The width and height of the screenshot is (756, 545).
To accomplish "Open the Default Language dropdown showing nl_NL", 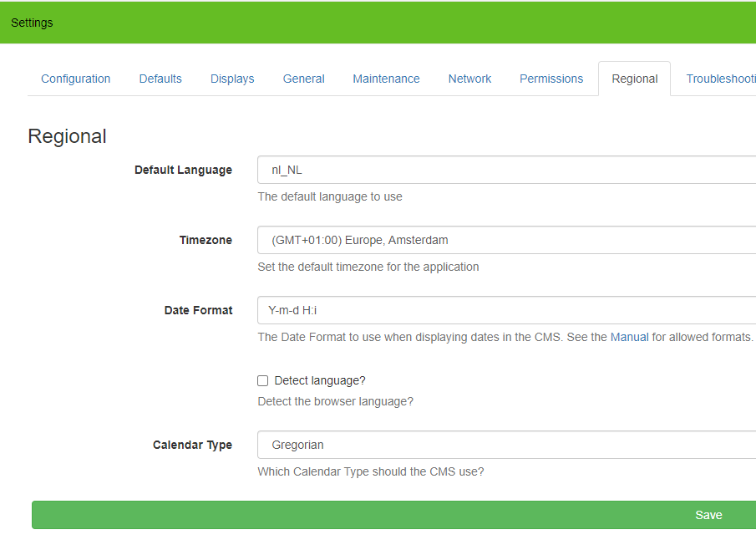I will tap(507, 170).
